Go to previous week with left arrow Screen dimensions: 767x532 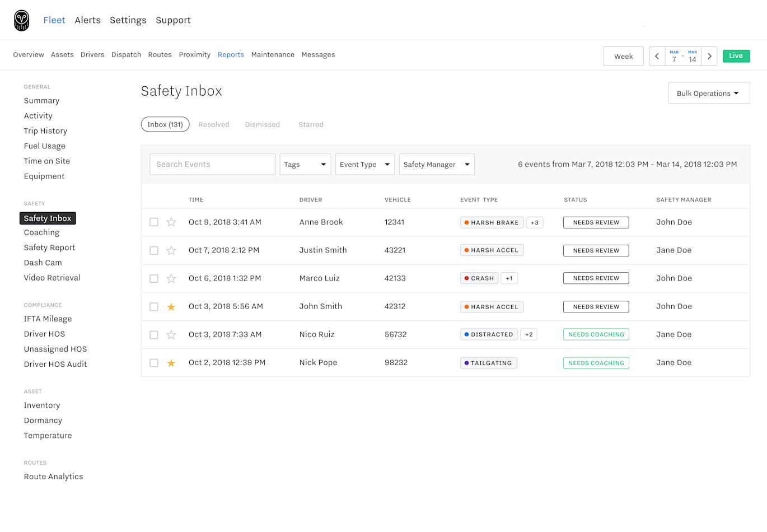pyautogui.click(x=657, y=56)
